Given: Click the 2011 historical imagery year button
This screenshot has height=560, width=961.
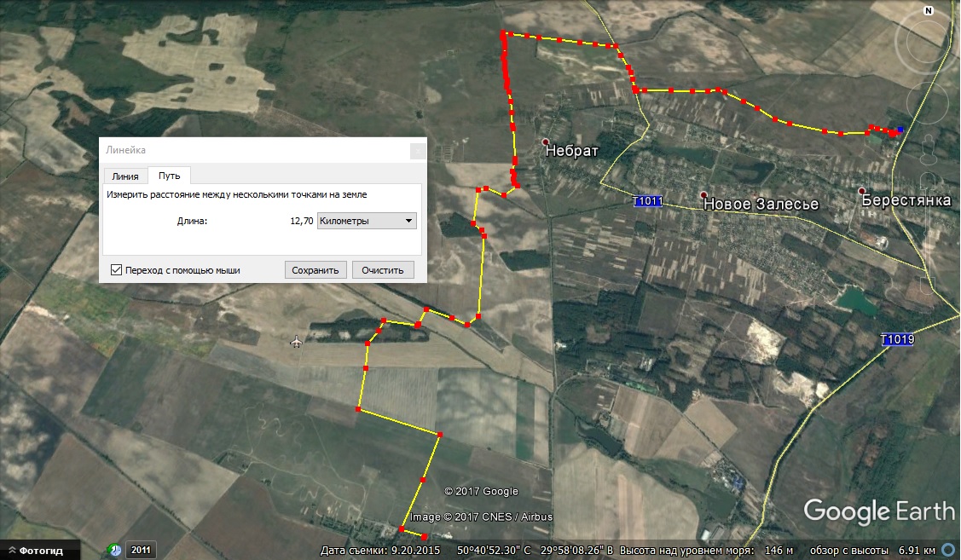Looking at the screenshot, I should [x=141, y=550].
